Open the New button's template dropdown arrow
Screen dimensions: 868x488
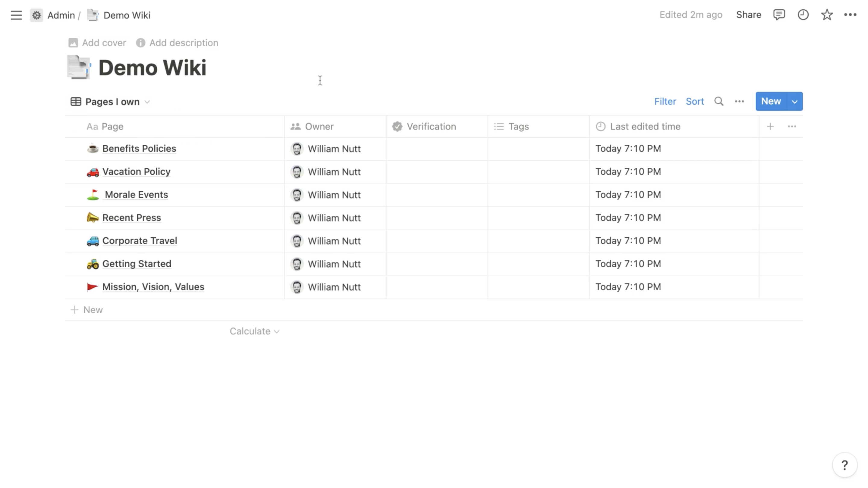(x=795, y=101)
